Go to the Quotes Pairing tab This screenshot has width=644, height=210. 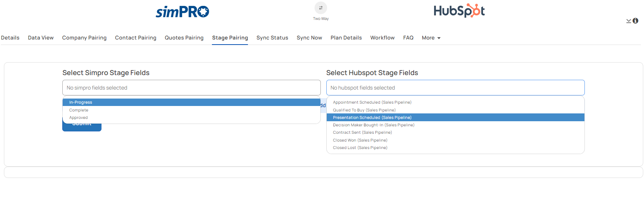coord(184,38)
